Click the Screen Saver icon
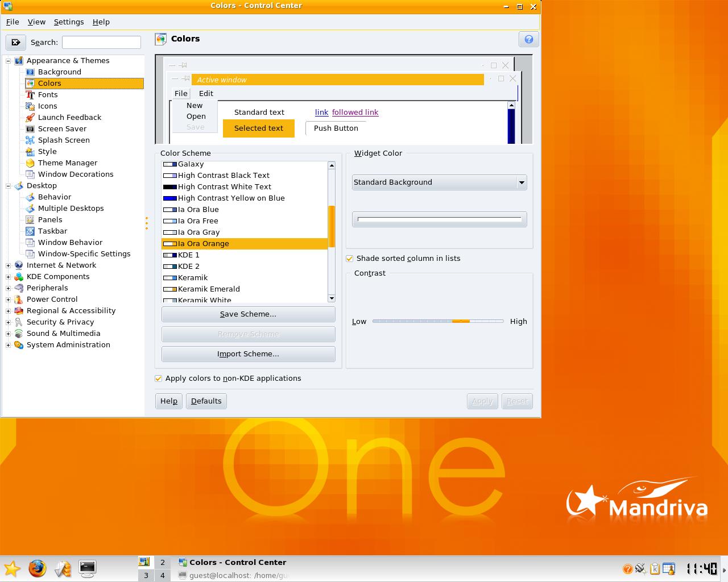The image size is (728, 582). click(x=30, y=129)
